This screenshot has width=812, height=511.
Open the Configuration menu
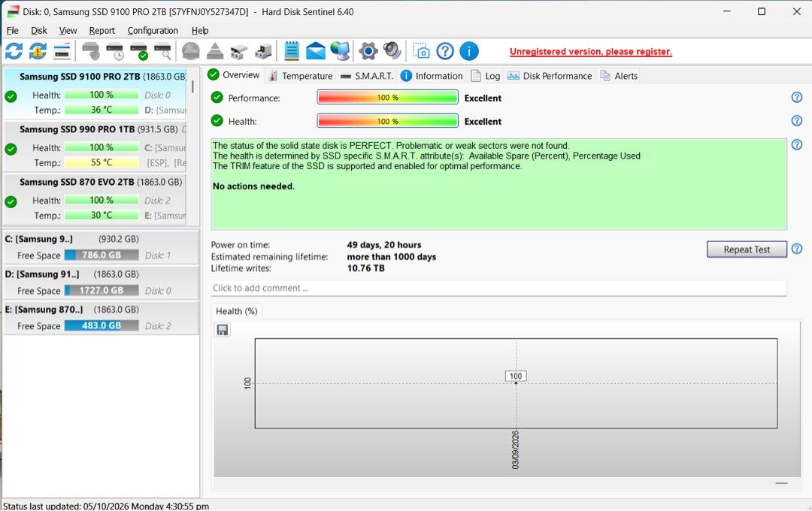[x=153, y=31]
